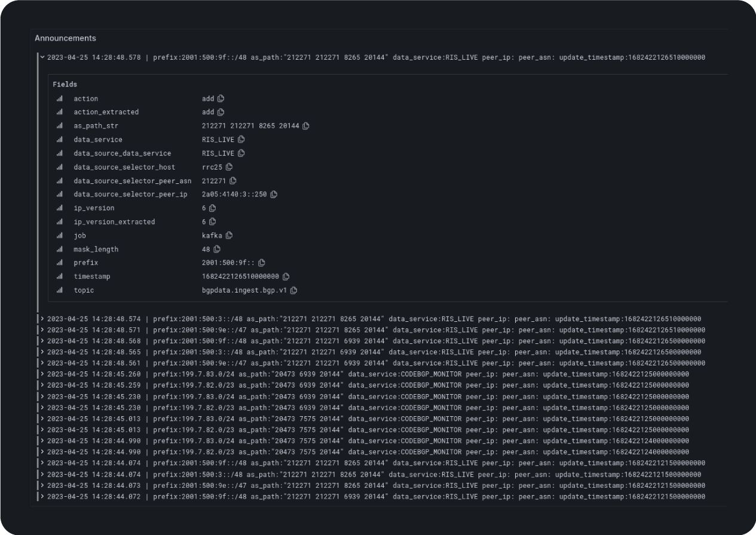Collapse the expanded 14:28:48.578 log row
The width and height of the screenshot is (756, 535).
point(42,57)
